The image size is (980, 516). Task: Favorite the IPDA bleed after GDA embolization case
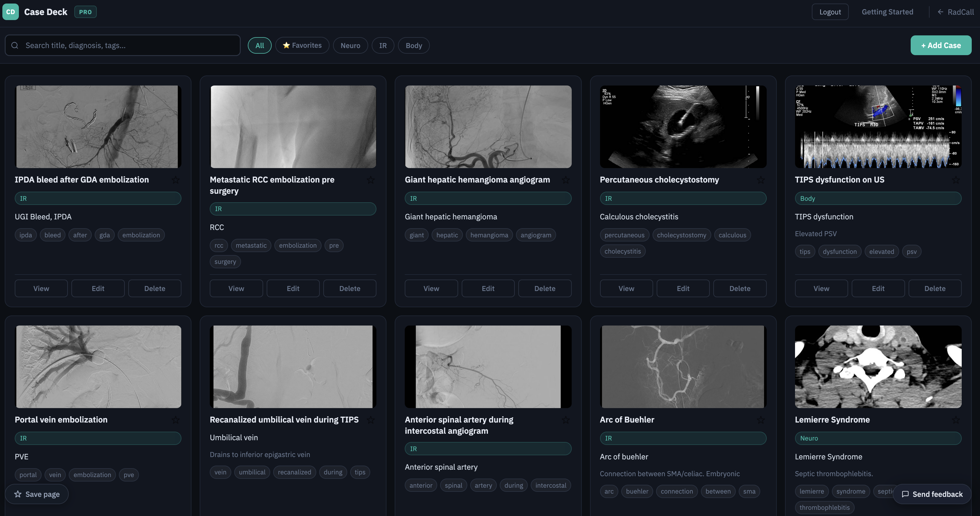coord(176,180)
